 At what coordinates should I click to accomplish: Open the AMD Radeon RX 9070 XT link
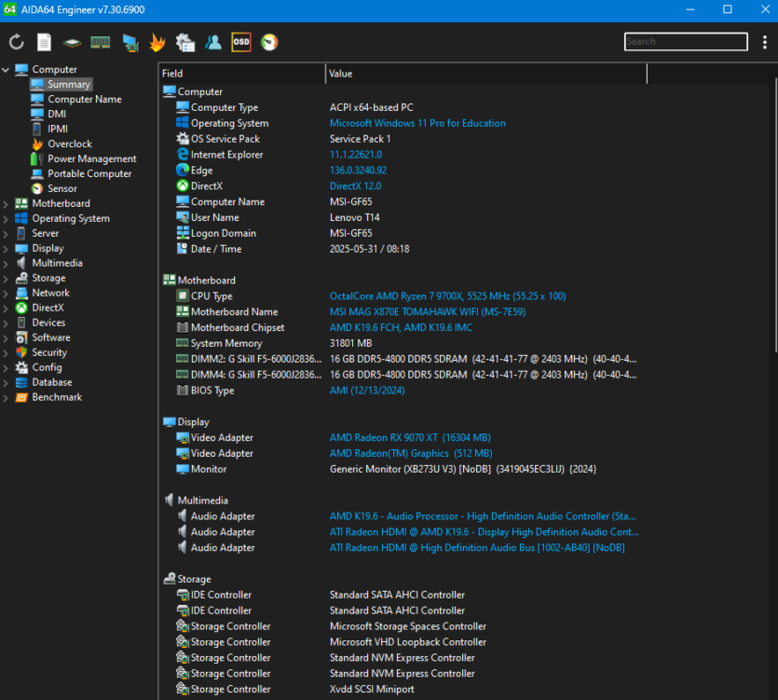(410, 438)
